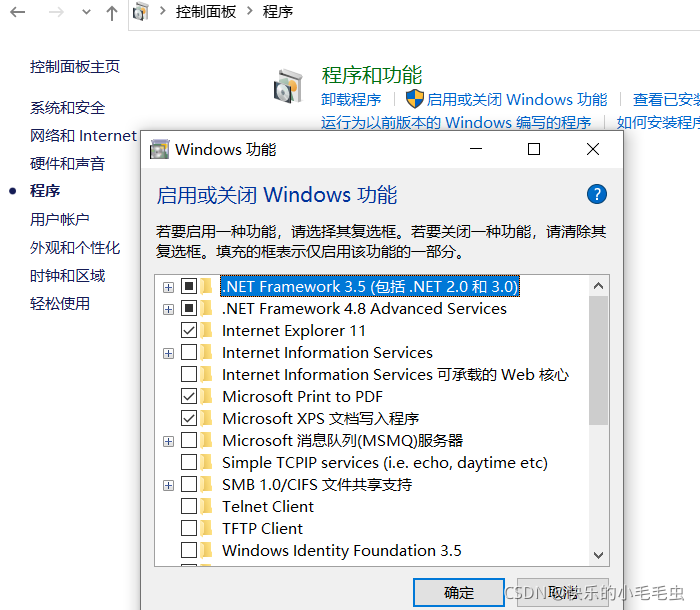Click the Programs and Features disc icon
Screen dimensions: 700x610
[x=288, y=86]
